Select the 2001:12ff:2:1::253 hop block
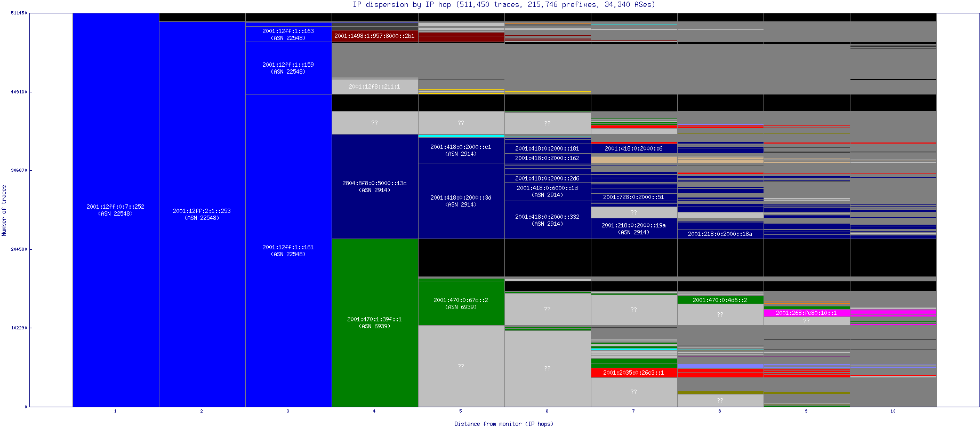This screenshot has height=427, width=980. 202,214
